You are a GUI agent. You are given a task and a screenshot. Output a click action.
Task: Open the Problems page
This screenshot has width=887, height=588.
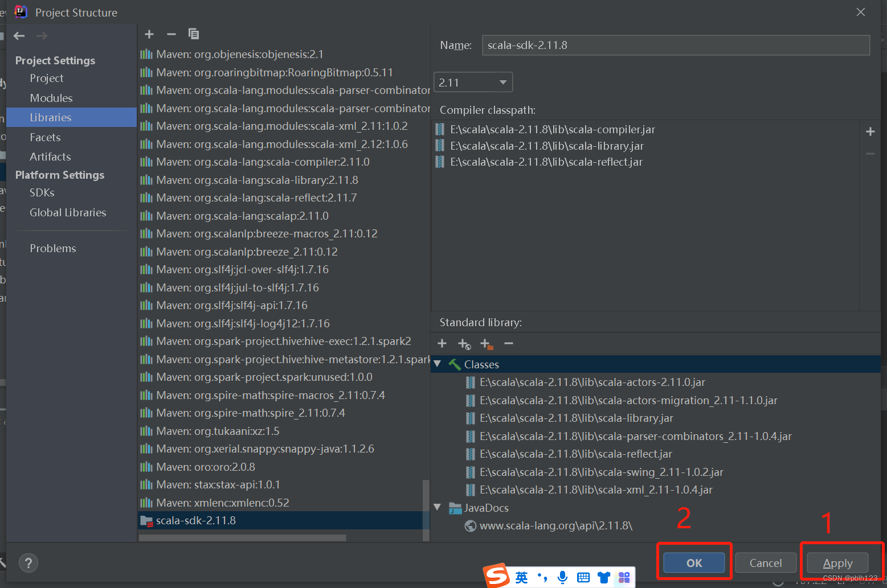tap(53, 248)
